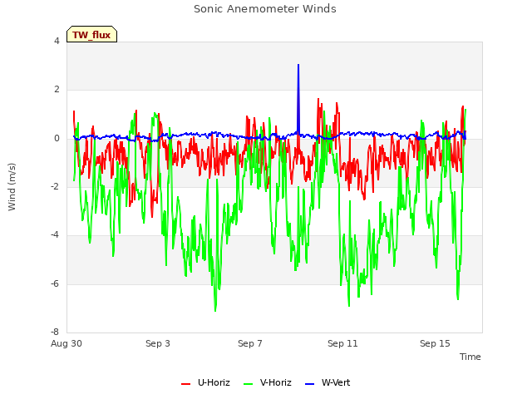Image resolution: width=532 pixels, height=399 pixels.
Task: Click the Wind (m/s) y-axis title
Action: point(12,187)
